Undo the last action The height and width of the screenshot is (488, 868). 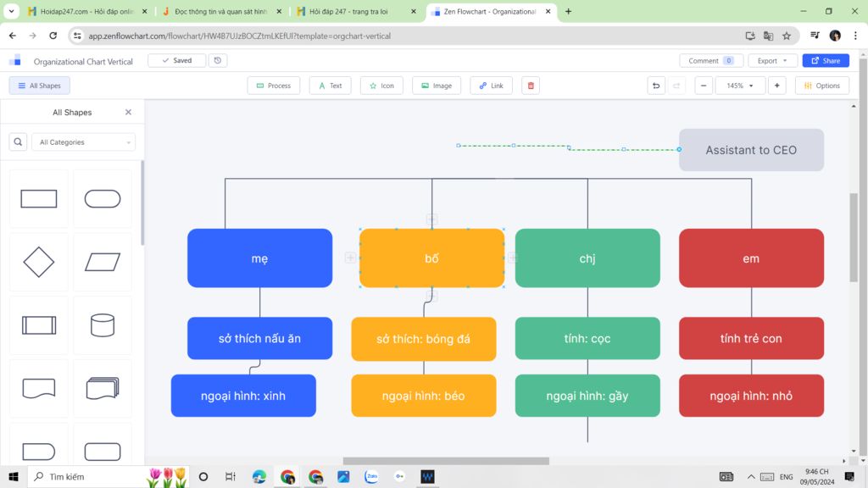click(x=656, y=86)
